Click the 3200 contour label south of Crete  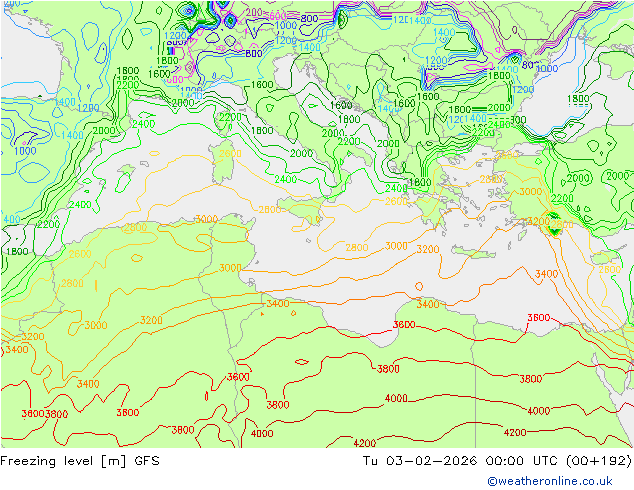coord(428,249)
